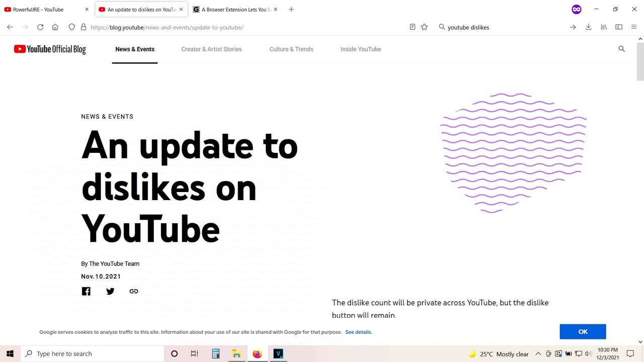Close the Browser Extension article tab

pos(275,10)
